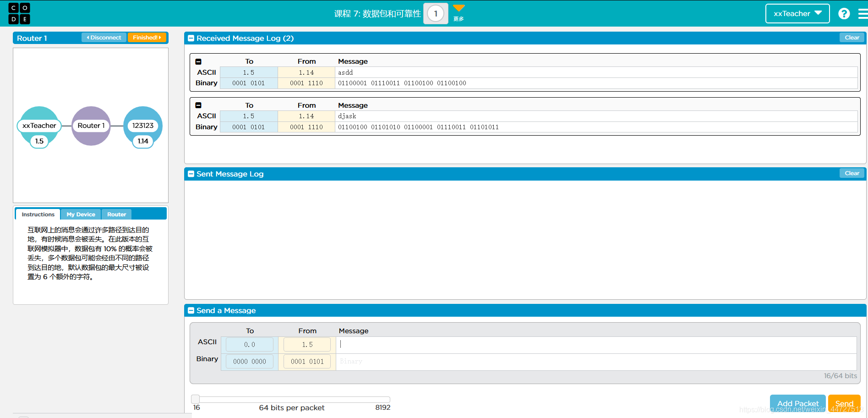Click the 1.14 address badge under 123123
868x418 pixels.
(143, 141)
